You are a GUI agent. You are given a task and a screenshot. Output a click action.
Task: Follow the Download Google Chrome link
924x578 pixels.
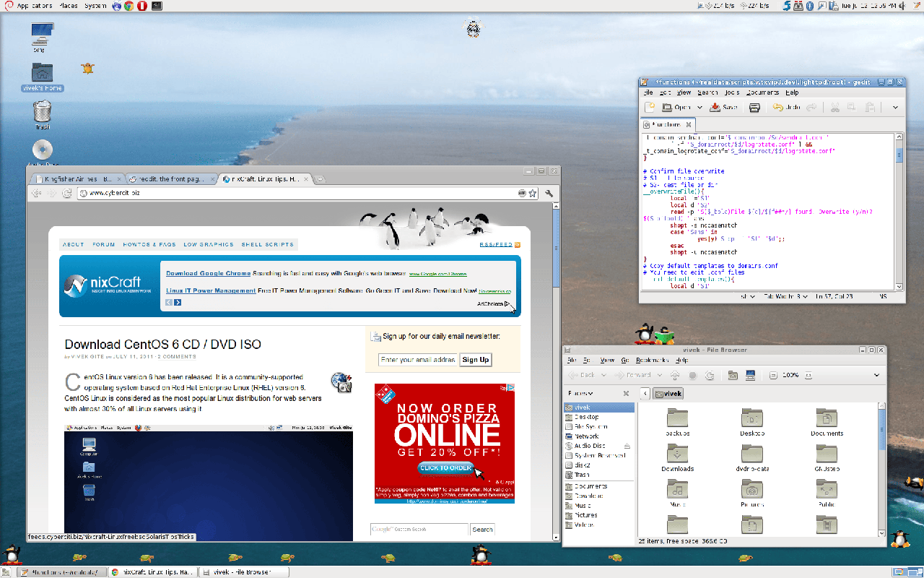click(208, 273)
